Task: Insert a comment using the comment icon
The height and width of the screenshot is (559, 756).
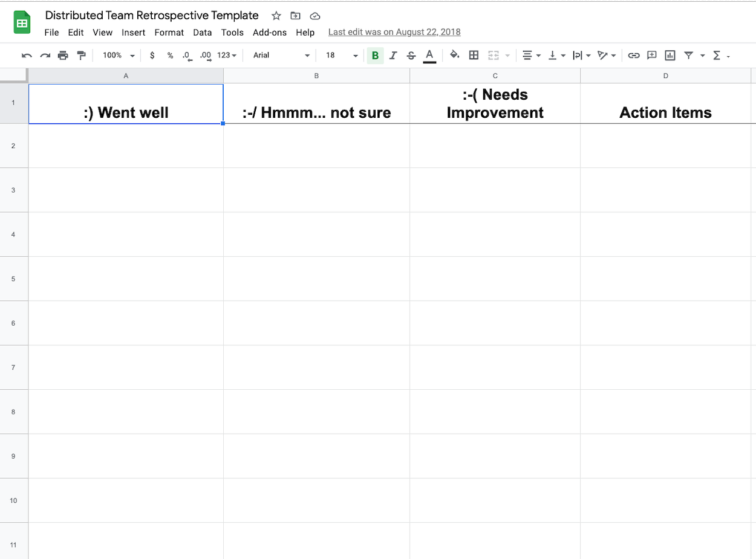Action: tap(651, 55)
